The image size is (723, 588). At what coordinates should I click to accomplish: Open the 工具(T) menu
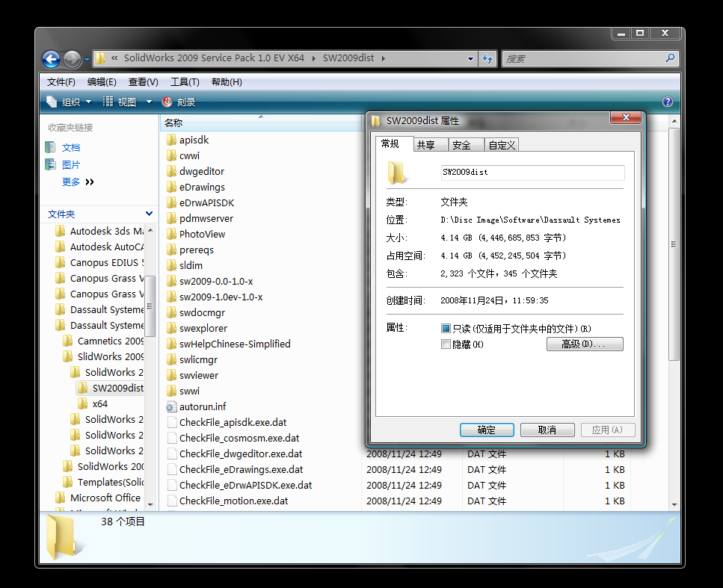pyautogui.click(x=185, y=82)
